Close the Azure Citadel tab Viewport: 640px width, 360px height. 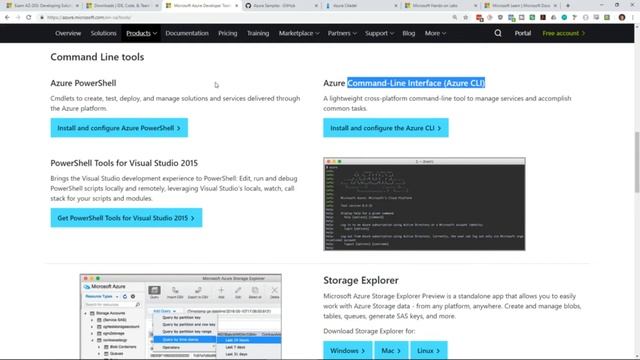tap(396, 6)
